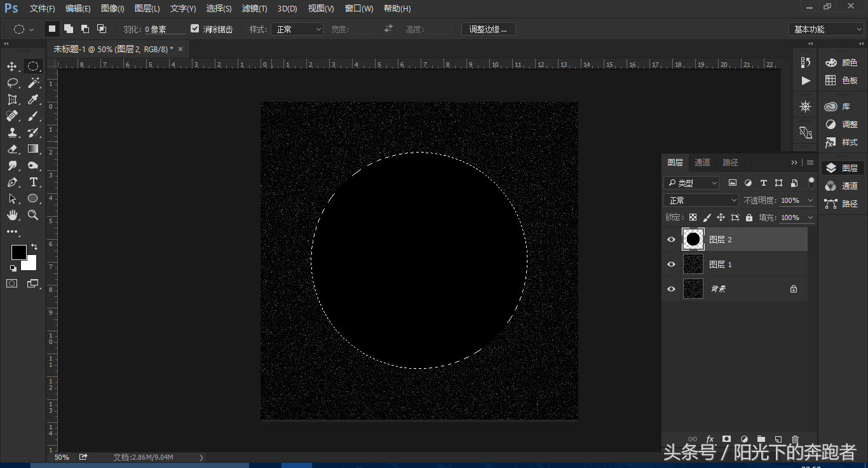Select the Hand tool
The width and height of the screenshot is (868, 468).
tap(12, 215)
